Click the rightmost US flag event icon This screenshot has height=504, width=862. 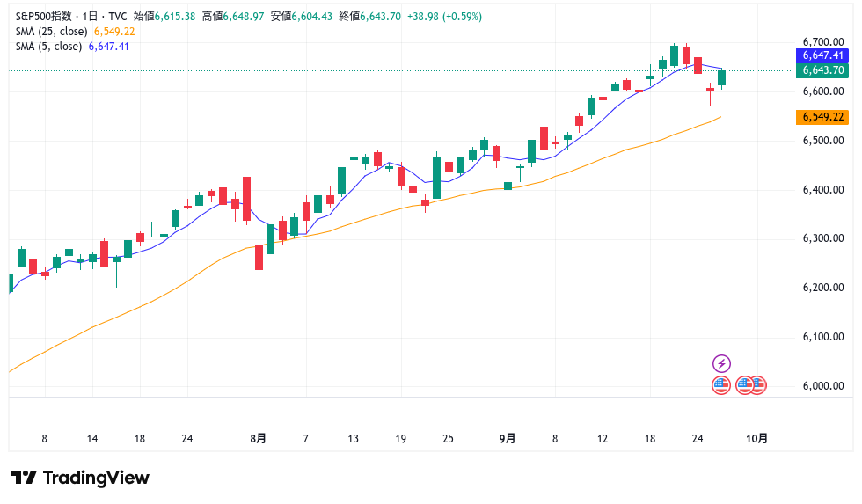coord(757,384)
